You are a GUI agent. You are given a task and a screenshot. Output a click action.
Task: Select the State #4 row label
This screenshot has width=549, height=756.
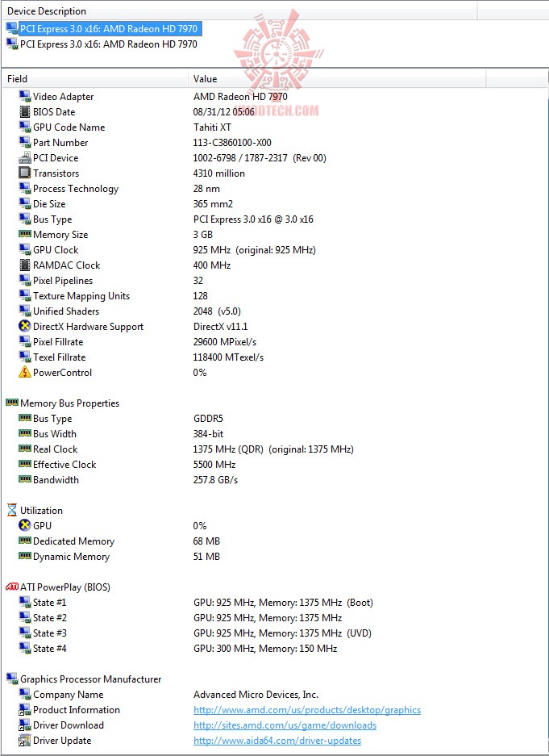pyautogui.click(x=50, y=649)
